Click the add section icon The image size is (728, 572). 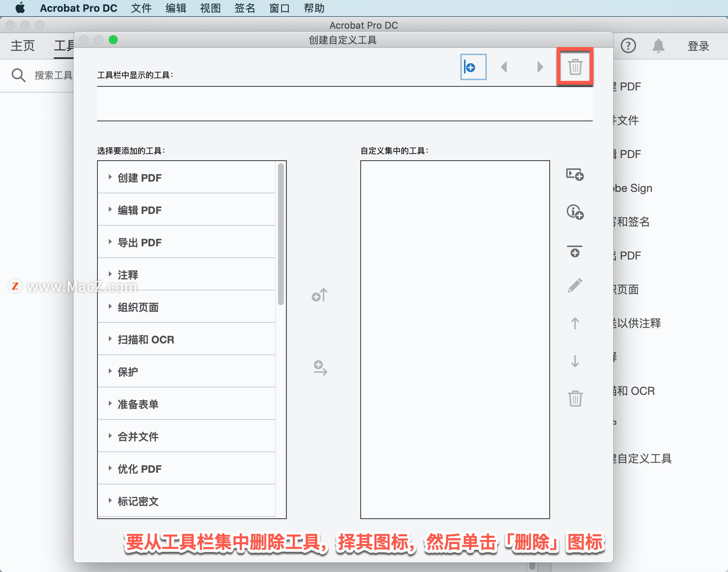[x=575, y=174]
